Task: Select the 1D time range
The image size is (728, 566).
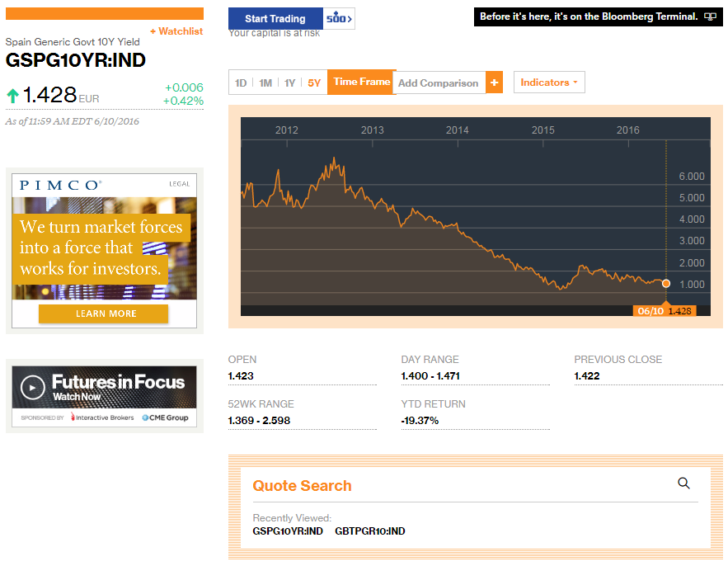Action: [x=241, y=83]
